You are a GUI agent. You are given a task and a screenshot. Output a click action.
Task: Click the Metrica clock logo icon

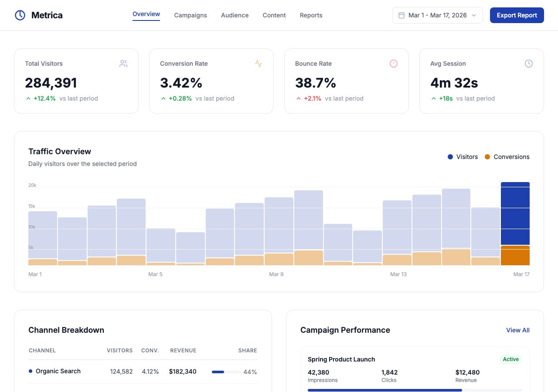[x=20, y=15]
